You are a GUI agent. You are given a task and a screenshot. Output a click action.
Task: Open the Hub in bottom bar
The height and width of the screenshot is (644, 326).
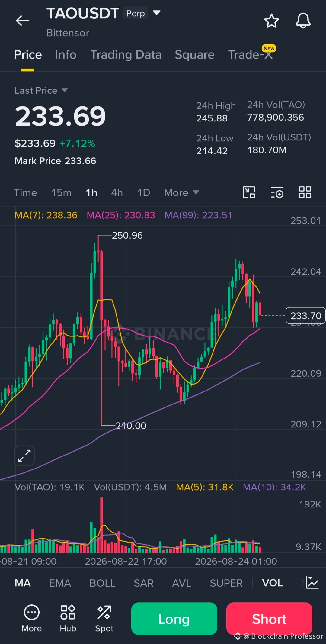tap(68, 619)
